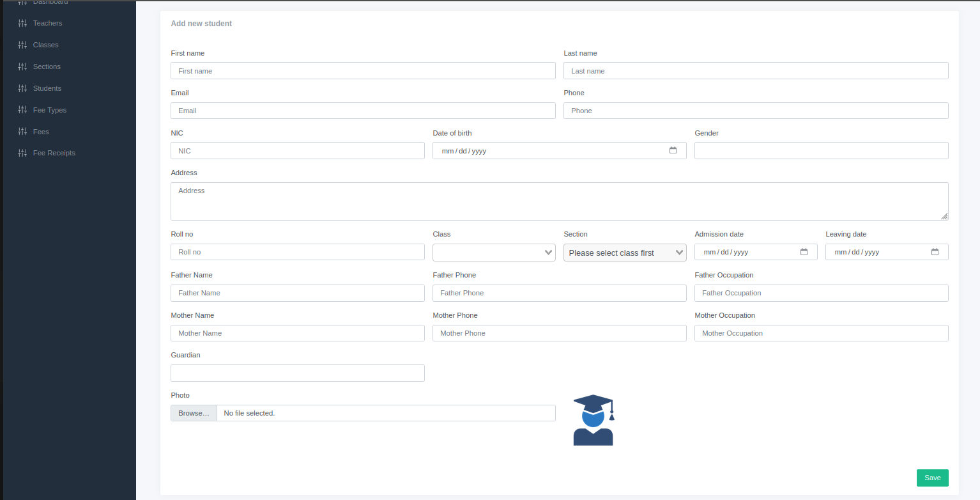
Task: Click into the Email field
Action: coord(363,110)
